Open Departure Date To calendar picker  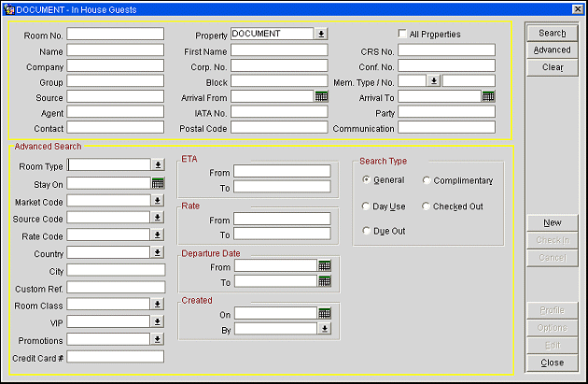(x=324, y=280)
